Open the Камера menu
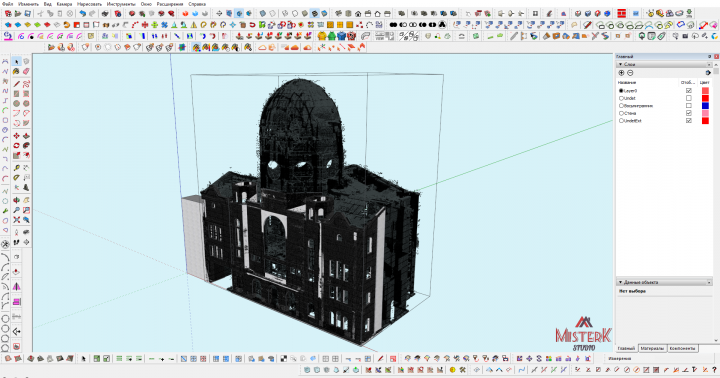 point(64,4)
